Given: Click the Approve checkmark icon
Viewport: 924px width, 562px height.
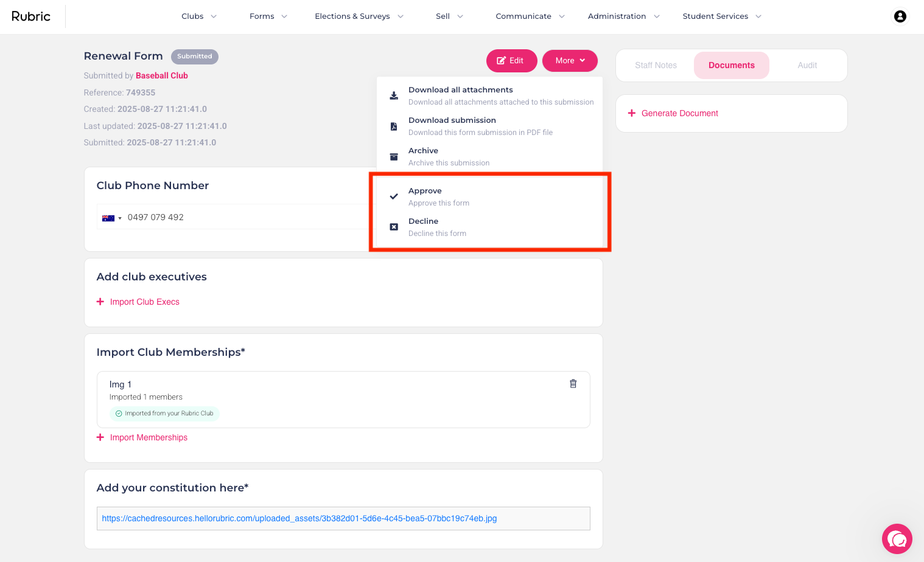Looking at the screenshot, I should click(x=394, y=196).
